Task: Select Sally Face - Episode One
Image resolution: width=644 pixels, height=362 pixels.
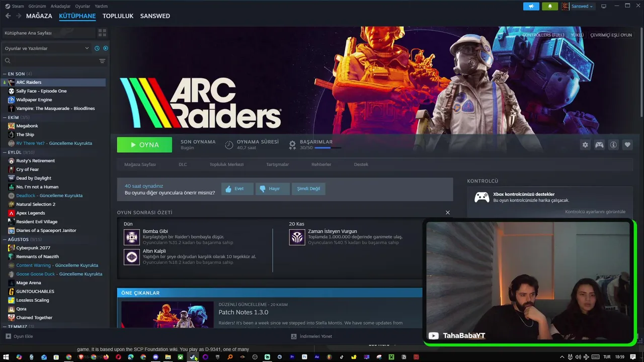Action: pyautogui.click(x=41, y=91)
